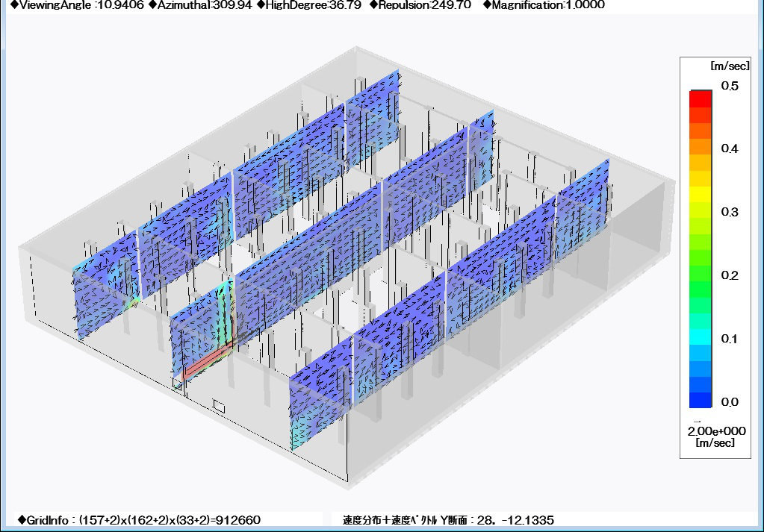
Task: Click the 0.0 legend scale label
Action: (x=730, y=401)
